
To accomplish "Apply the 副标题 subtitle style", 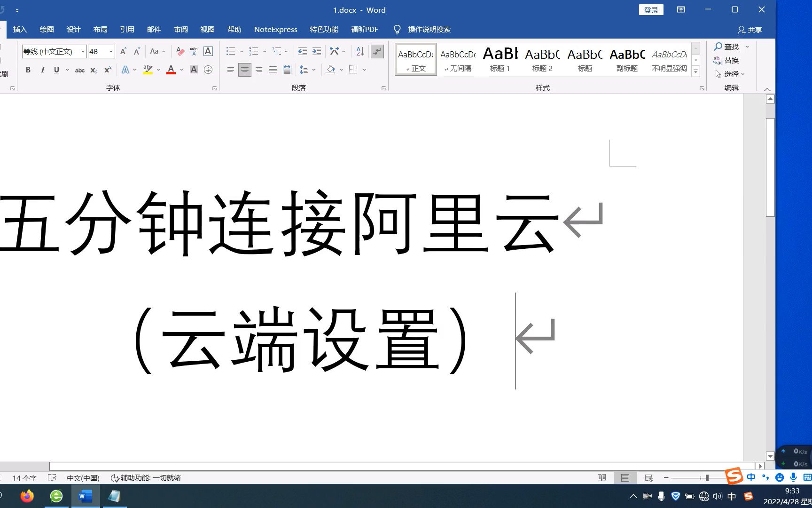I will point(627,59).
